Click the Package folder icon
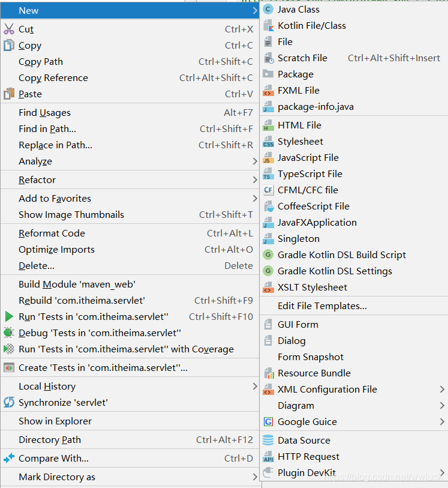The image size is (448, 488). pyautogui.click(x=268, y=74)
